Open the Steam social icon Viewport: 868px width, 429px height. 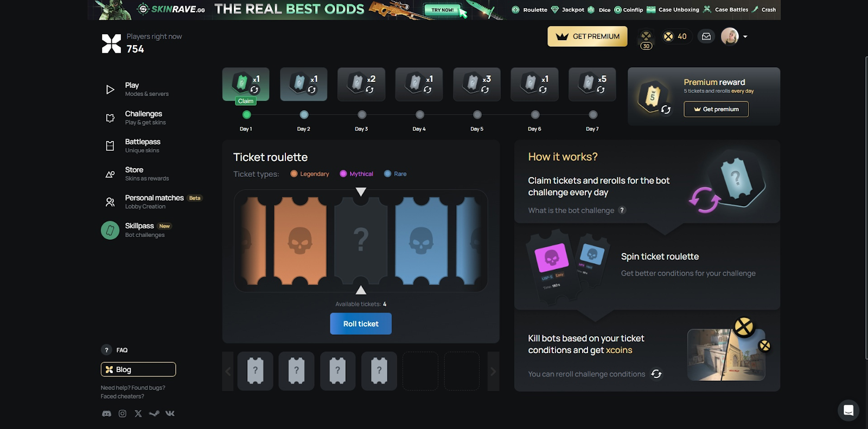point(154,413)
